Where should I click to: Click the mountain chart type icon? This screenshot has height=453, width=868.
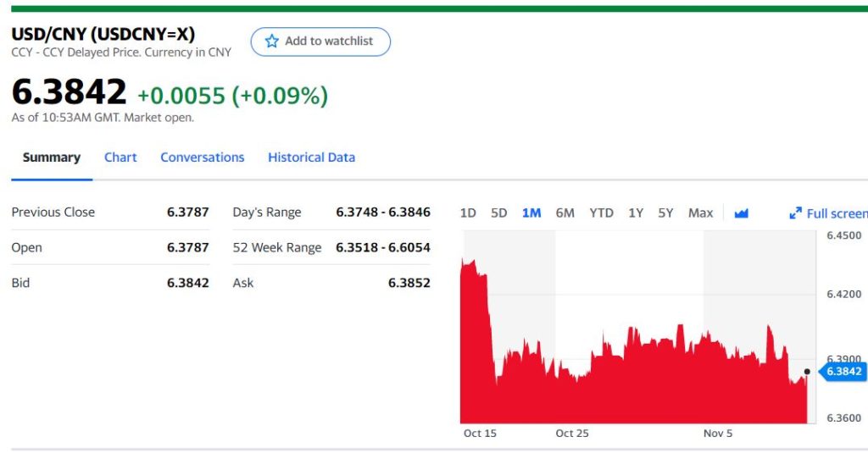742,213
